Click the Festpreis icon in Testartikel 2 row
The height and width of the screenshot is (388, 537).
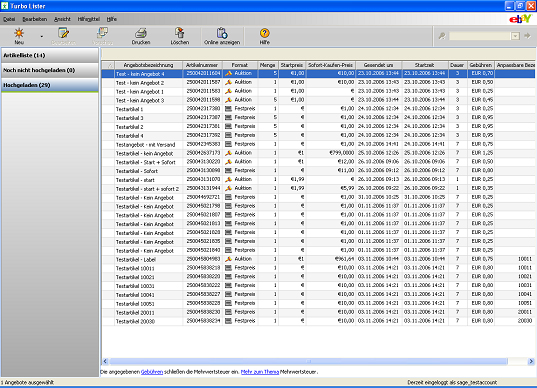point(228,126)
